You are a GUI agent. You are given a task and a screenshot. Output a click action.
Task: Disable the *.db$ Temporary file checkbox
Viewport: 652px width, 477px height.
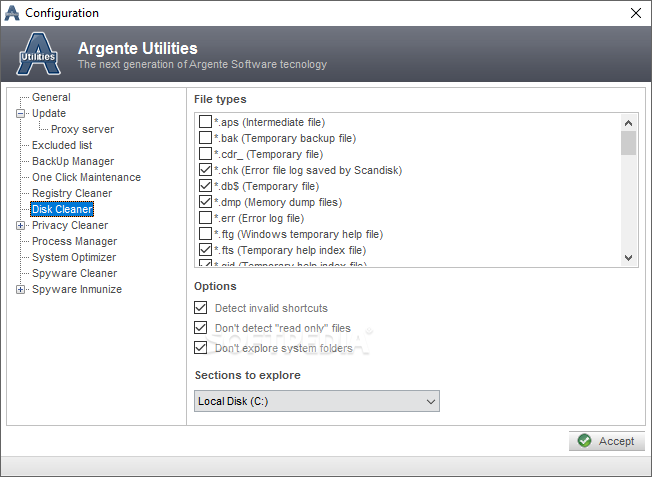pos(205,186)
